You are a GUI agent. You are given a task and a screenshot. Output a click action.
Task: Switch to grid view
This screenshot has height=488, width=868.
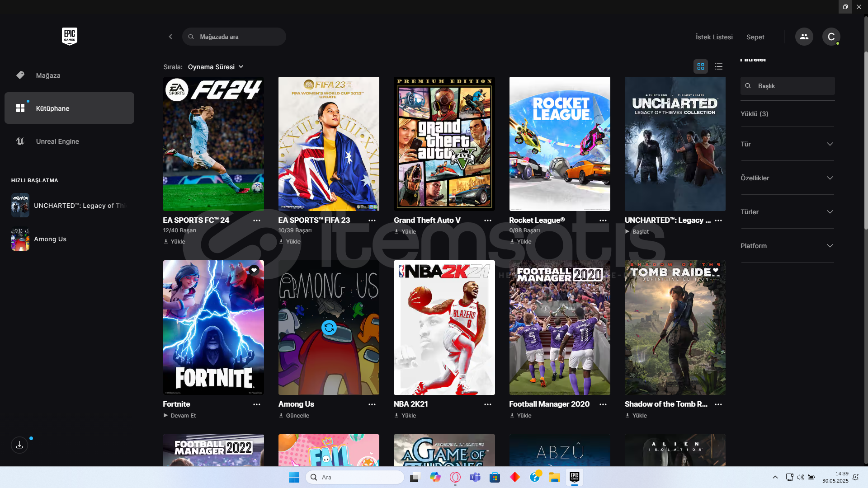coord(700,66)
